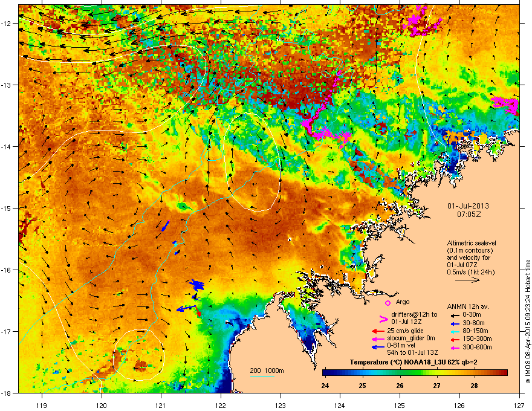Click the red ANMN 150-300m legend arrow
Viewport: 532px width, 411px height.
pos(455,339)
